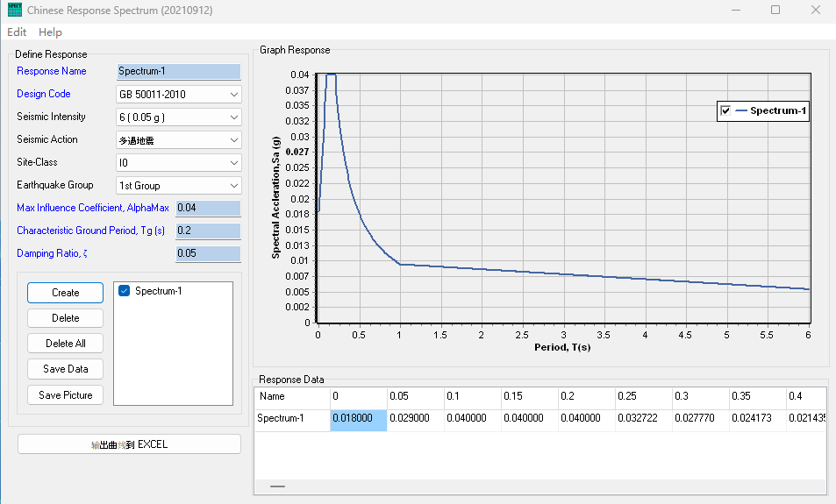Click the Response Name input field

tap(179, 71)
